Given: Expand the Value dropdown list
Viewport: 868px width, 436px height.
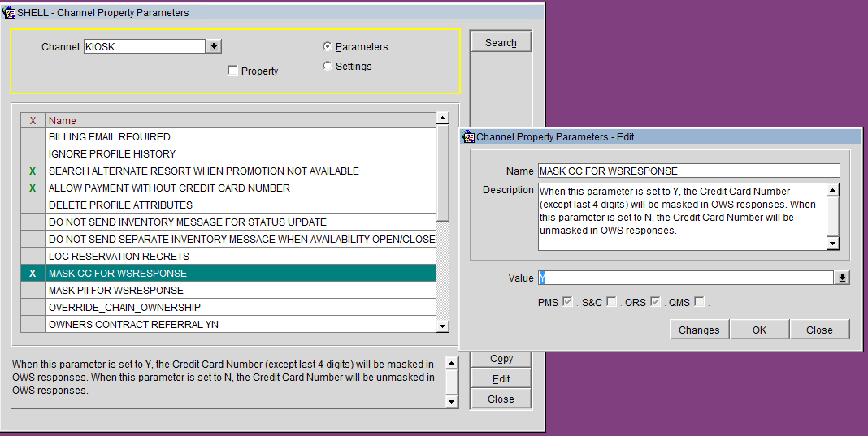Looking at the screenshot, I should click(x=843, y=278).
